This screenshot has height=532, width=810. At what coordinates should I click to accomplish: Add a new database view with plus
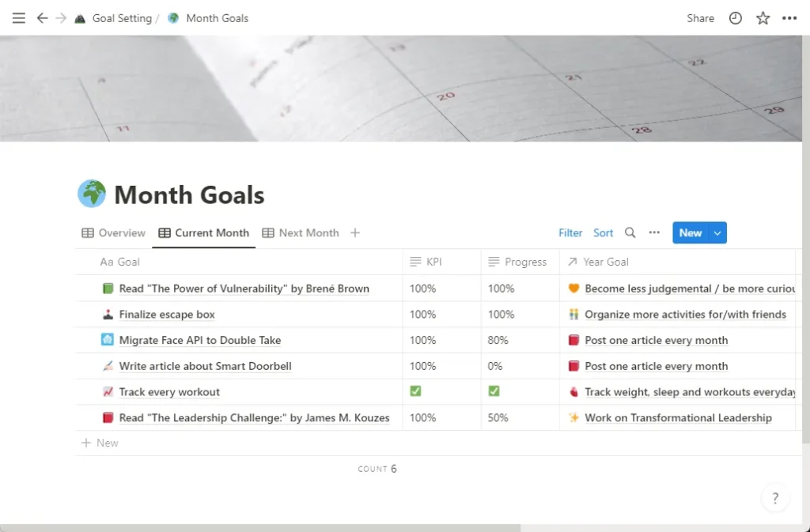click(355, 232)
